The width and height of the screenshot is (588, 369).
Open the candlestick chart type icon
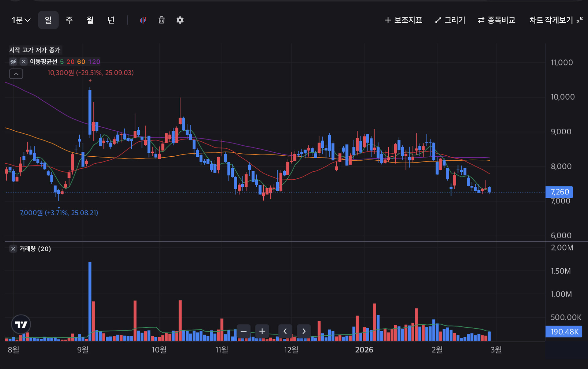143,20
